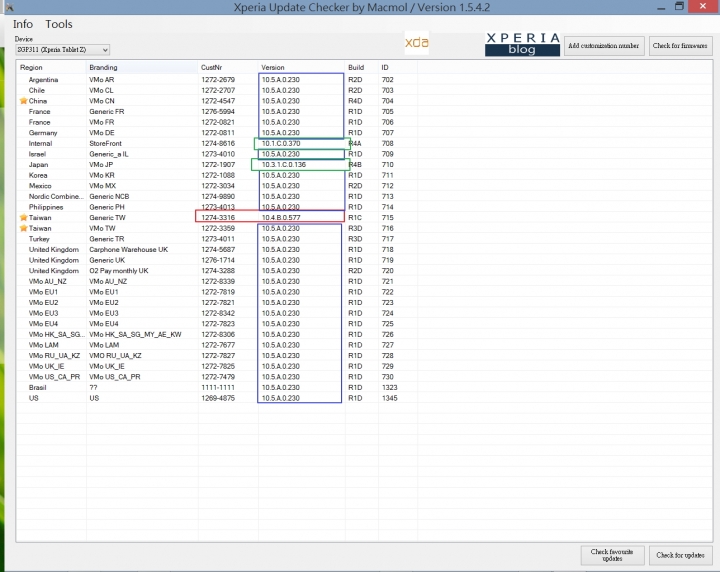Click CustNr 1269-4875
The image size is (720, 572).
click(x=218, y=398)
